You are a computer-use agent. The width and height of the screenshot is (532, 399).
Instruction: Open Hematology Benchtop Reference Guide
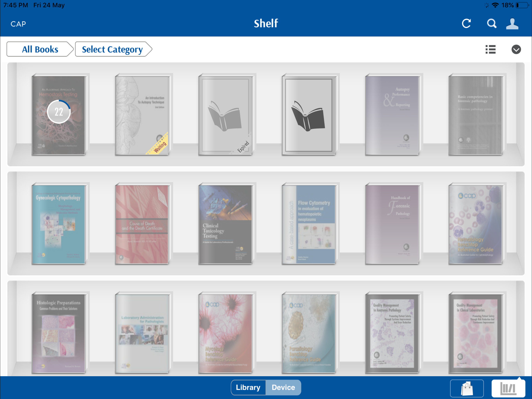476,224
